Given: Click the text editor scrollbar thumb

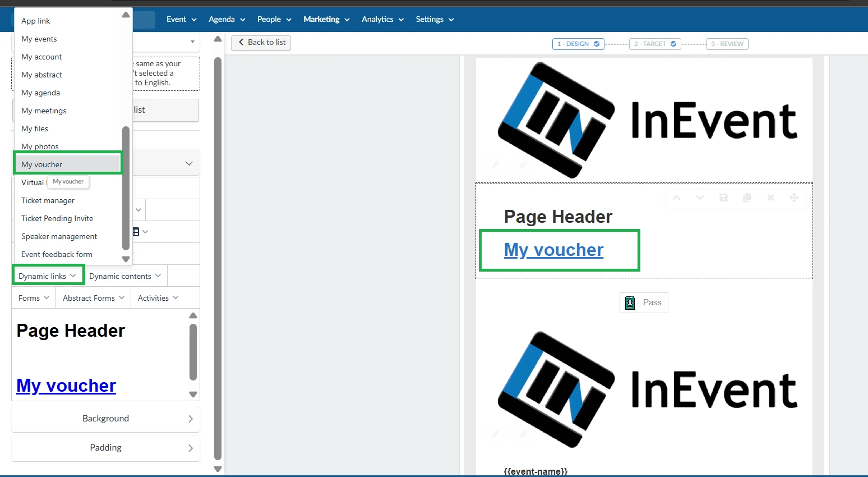Looking at the screenshot, I should click(193, 352).
